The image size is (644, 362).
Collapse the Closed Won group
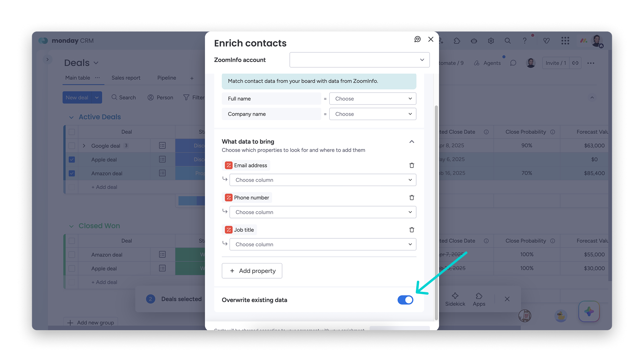click(71, 226)
